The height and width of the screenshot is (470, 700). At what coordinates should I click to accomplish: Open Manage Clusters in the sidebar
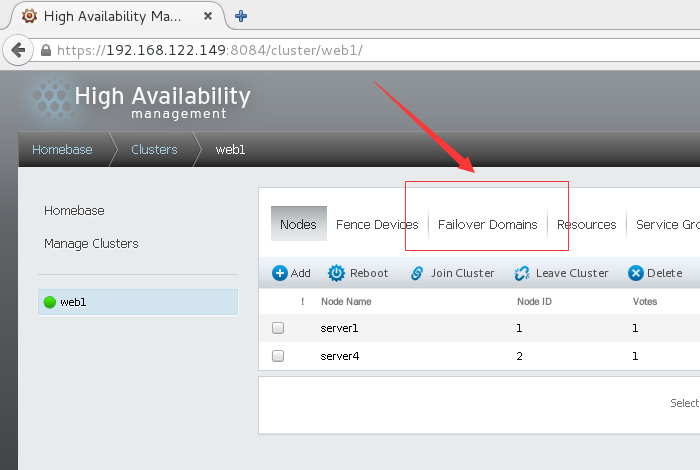click(x=91, y=244)
